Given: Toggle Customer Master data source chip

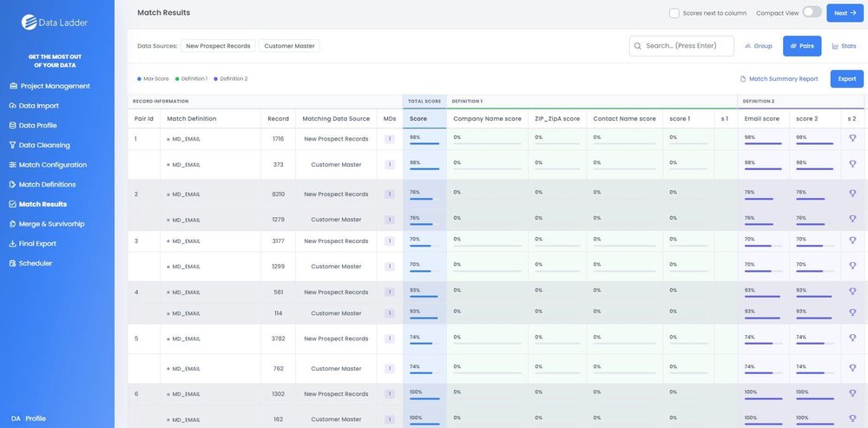Looking at the screenshot, I should pyautogui.click(x=289, y=46).
